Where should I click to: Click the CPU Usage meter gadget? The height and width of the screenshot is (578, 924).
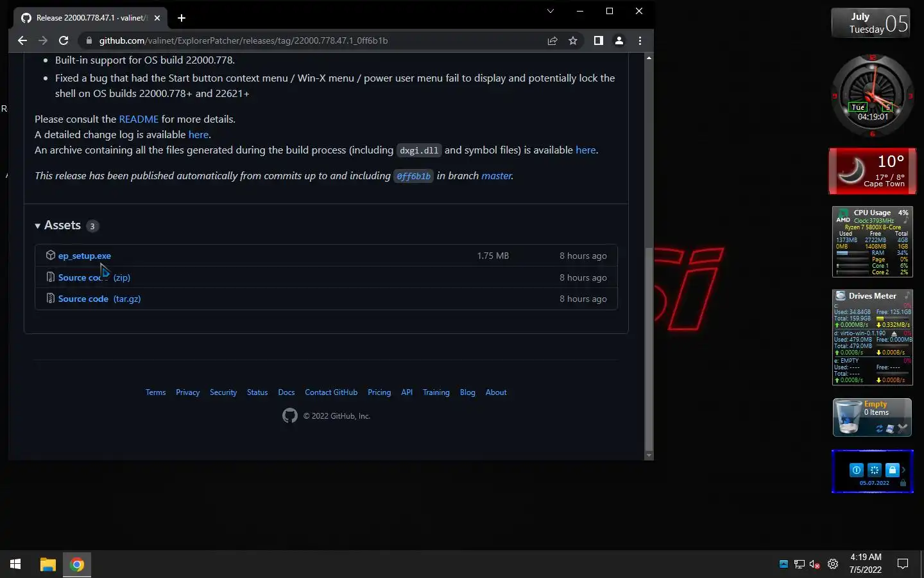[x=872, y=241]
